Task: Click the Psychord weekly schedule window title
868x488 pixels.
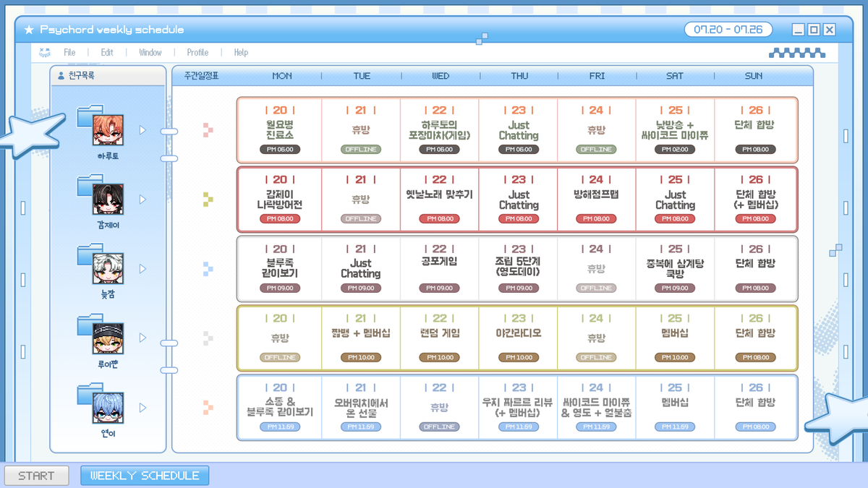Action: (x=111, y=30)
